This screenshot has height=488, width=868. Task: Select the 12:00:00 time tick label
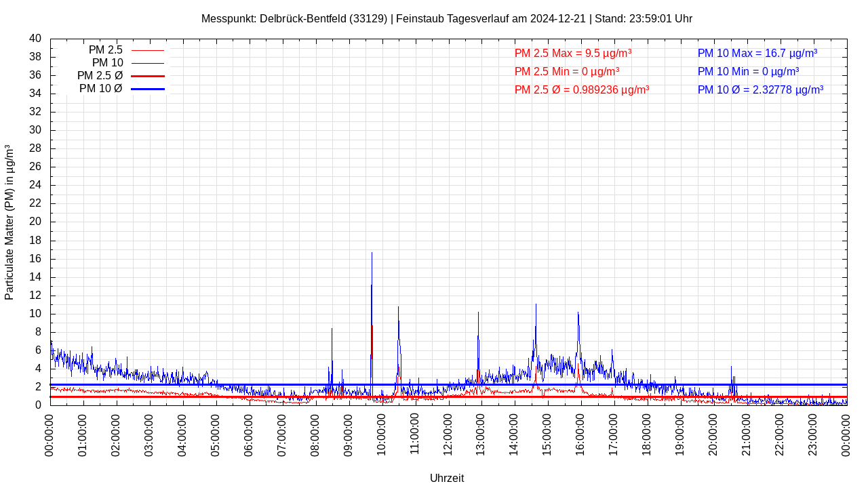(448, 434)
